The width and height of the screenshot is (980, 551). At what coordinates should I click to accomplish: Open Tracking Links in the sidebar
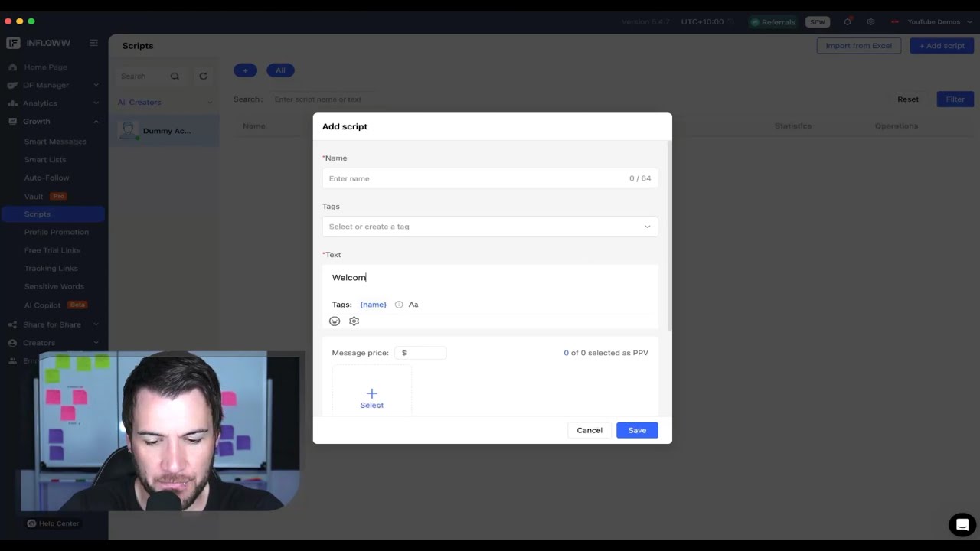point(51,269)
